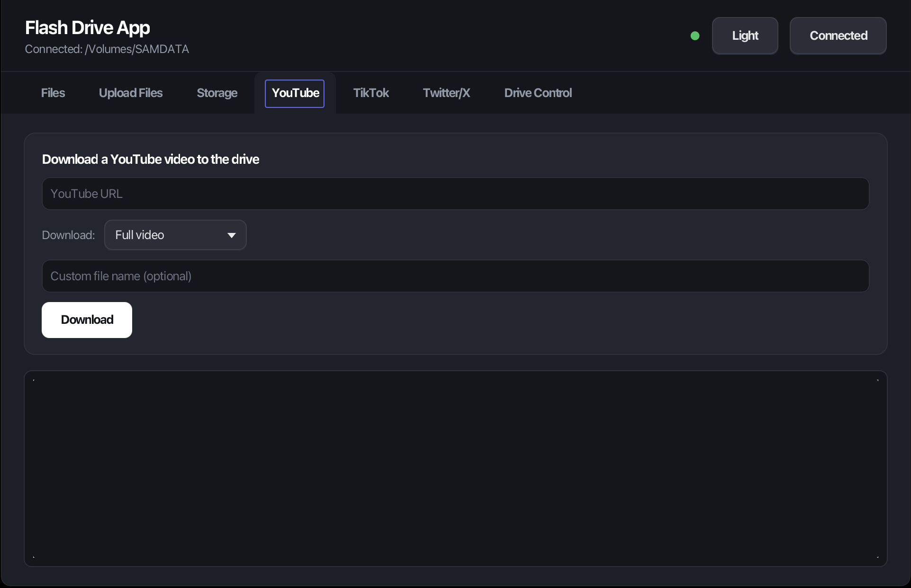Go to the TikTok tab
This screenshot has height=588, width=911.
[371, 93]
